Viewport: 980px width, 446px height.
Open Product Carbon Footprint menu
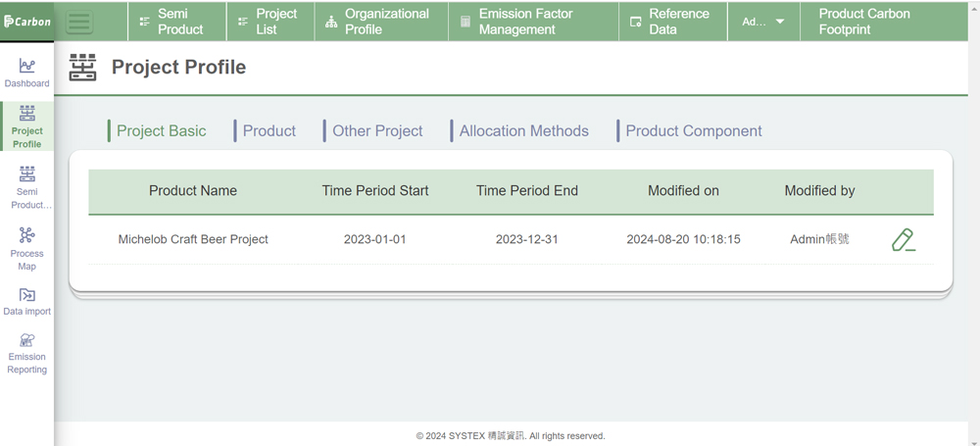(x=863, y=22)
